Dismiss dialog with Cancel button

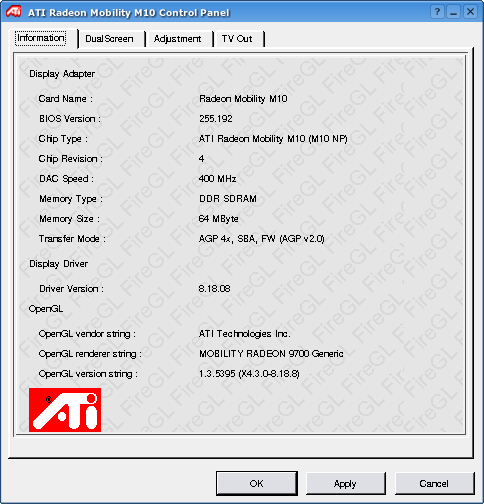(x=434, y=483)
